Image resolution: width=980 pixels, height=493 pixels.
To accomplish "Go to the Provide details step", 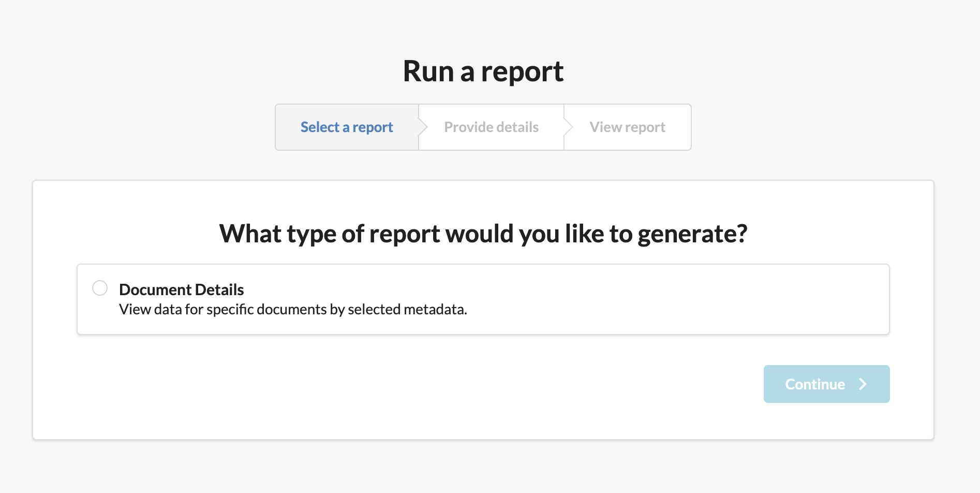I will pyautogui.click(x=491, y=127).
